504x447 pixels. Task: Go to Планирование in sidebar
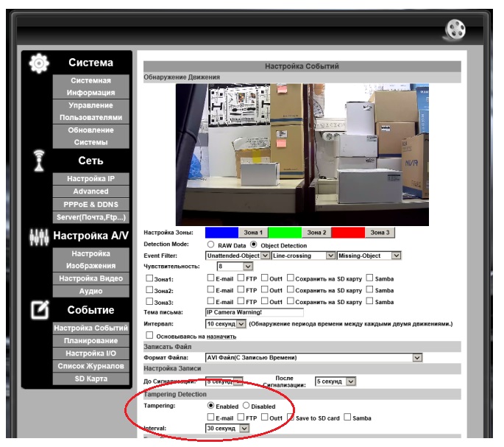click(91, 340)
